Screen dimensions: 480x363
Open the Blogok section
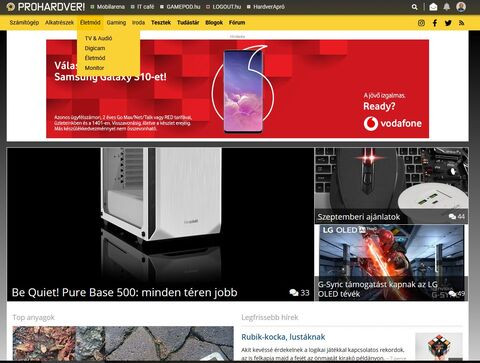click(x=214, y=23)
